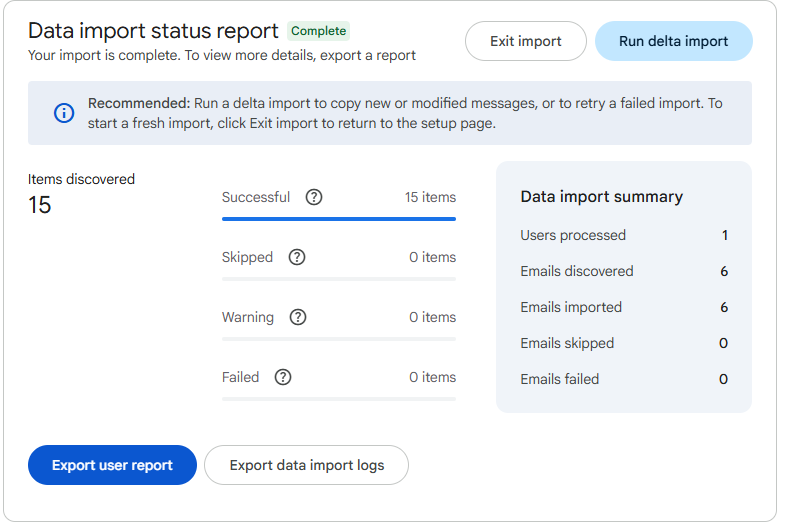
Task: Click the Emails discovered value 6
Action: coord(724,271)
